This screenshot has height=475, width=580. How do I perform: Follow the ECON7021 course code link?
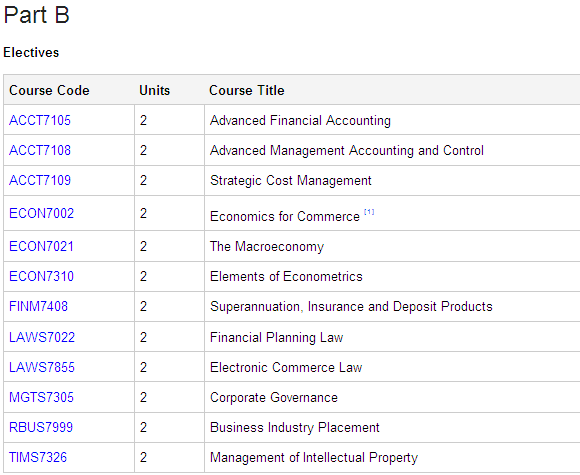tap(41, 246)
